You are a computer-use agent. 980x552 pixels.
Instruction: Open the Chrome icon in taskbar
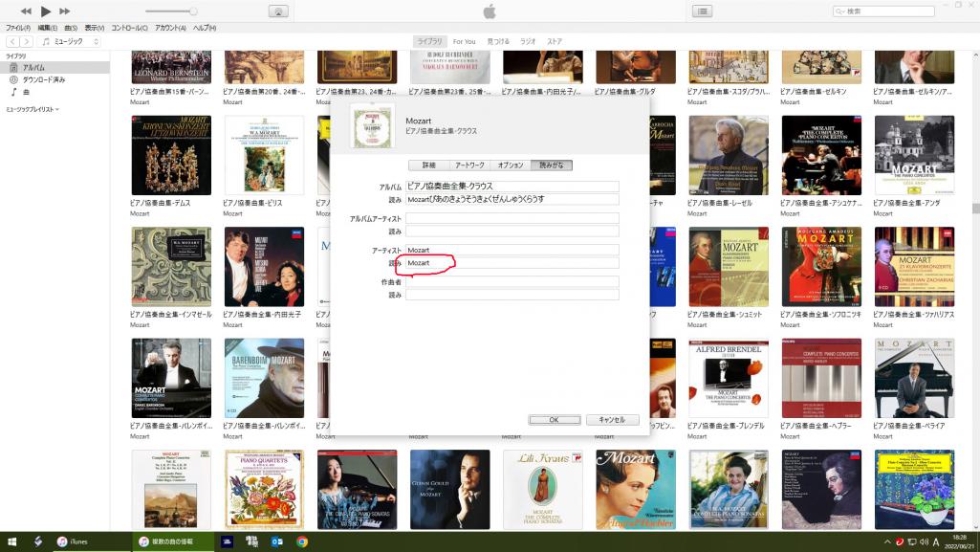302,541
